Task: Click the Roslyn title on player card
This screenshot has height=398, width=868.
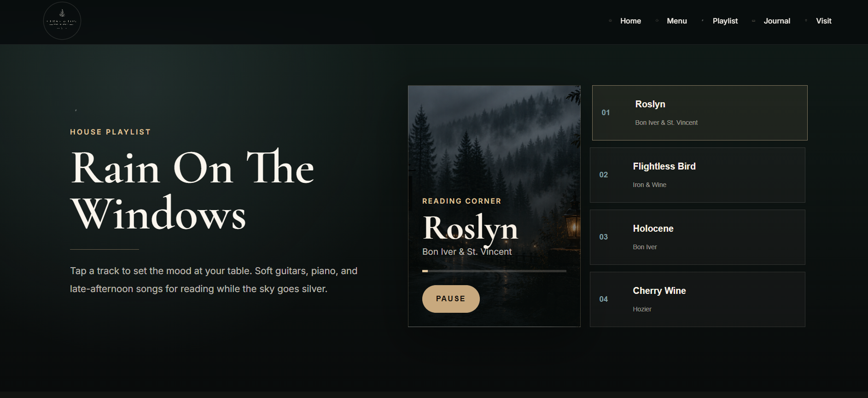Action: pyautogui.click(x=471, y=228)
